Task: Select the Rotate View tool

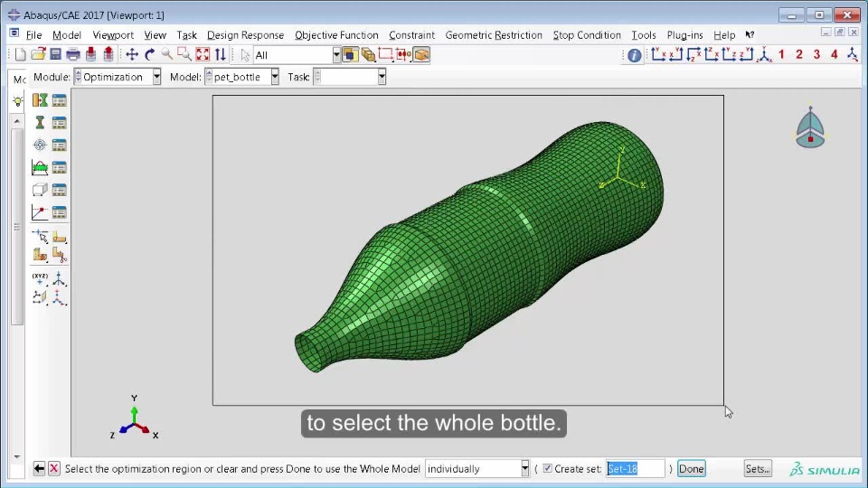Action: 149,54
